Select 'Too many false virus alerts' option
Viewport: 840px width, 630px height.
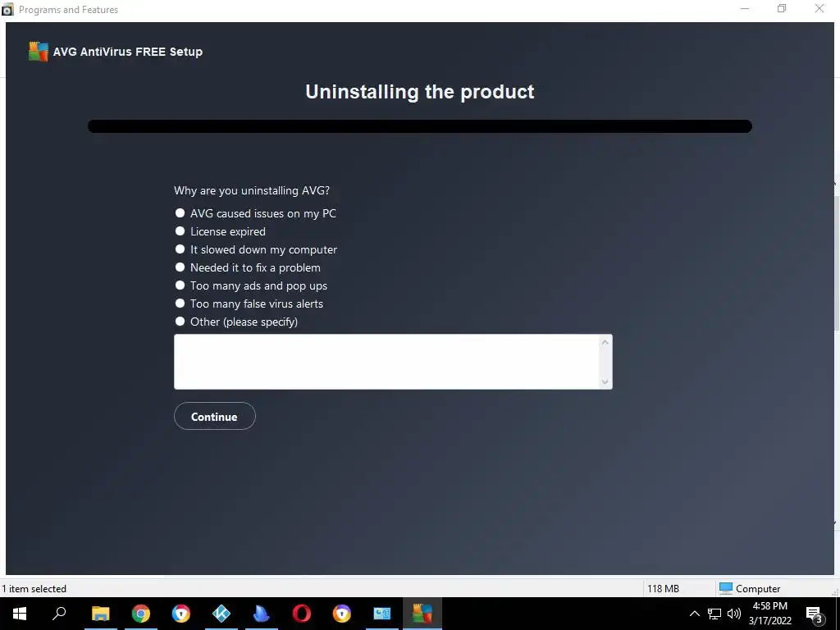coord(180,304)
